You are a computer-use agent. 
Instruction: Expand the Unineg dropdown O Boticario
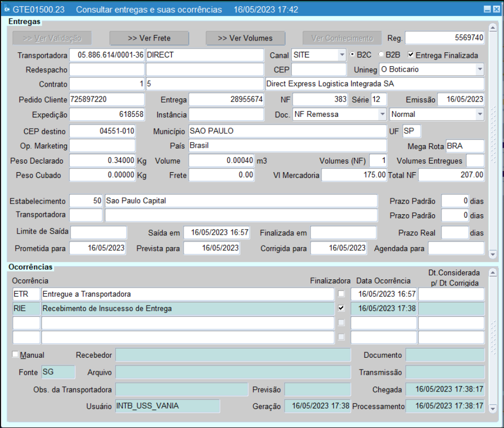click(x=479, y=69)
